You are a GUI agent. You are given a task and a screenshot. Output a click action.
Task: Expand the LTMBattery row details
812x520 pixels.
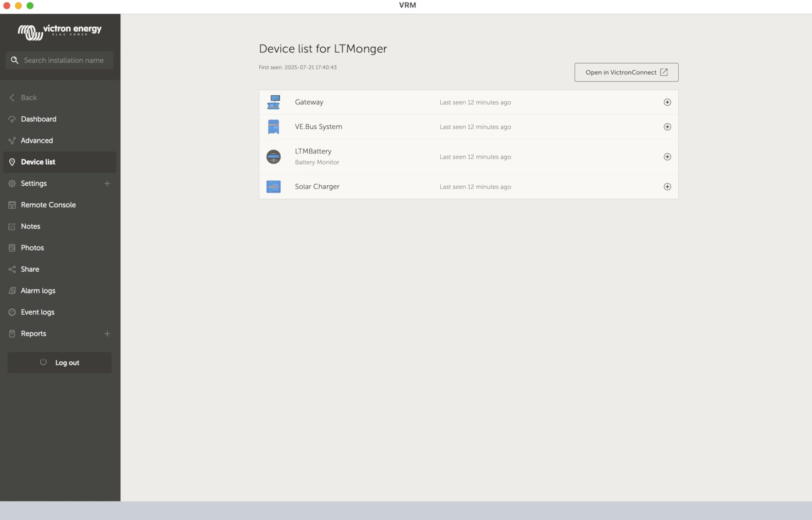coord(667,157)
